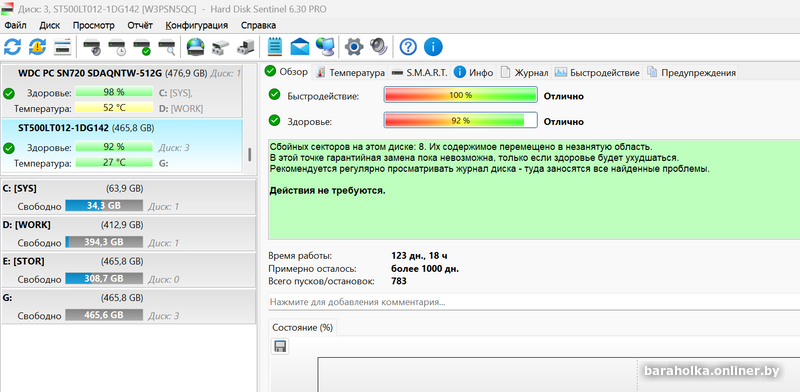Viewport: 800px width, 392px height.
Task: Click the globe with monitor toolbar icon
Action: pos(325,47)
